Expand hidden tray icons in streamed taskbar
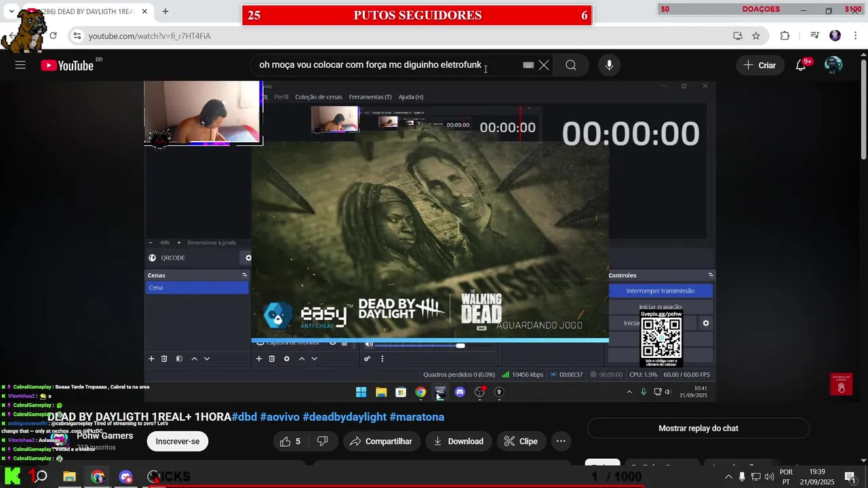Image resolution: width=868 pixels, height=488 pixels. coord(629,392)
